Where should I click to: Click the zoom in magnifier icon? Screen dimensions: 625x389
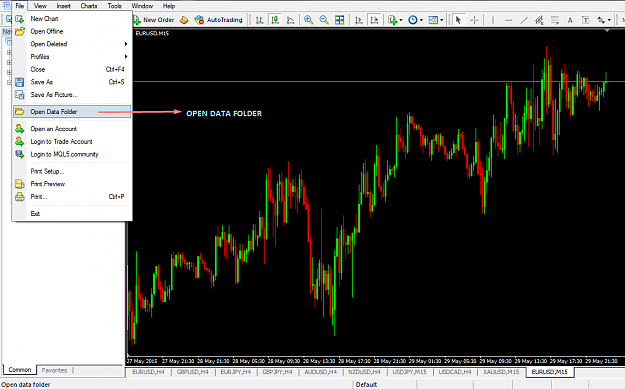click(x=308, y=20)
